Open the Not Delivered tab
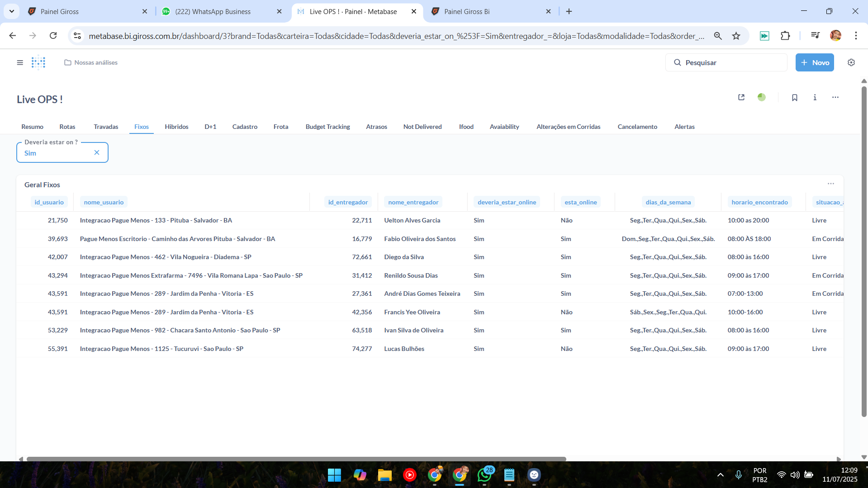Viewport: 868px width, 488px height. pos(422,127)
